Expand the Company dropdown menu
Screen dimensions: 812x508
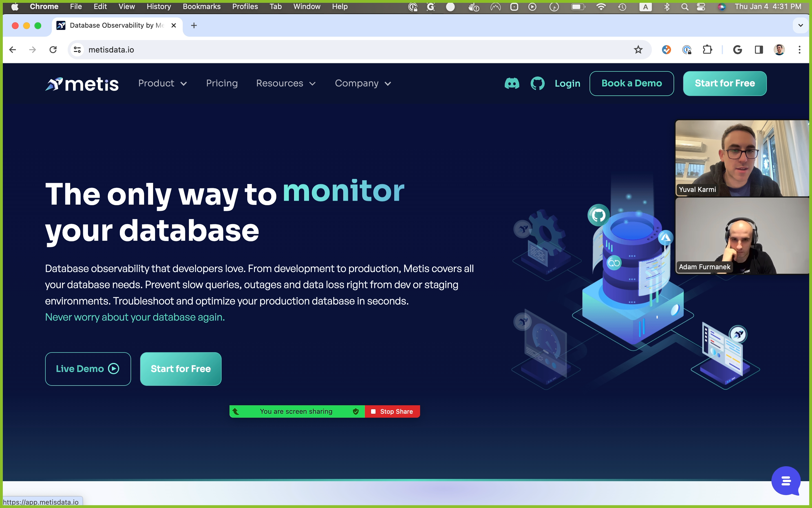tap(363, 83)
